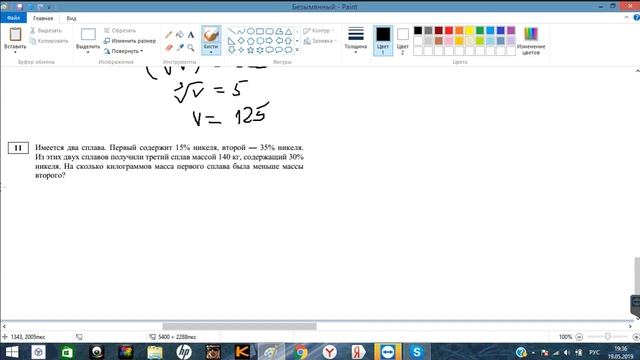The width and height of the screenshot is (640, 360).
Task: Open Paint Help question mark
Action: point(636,18)
